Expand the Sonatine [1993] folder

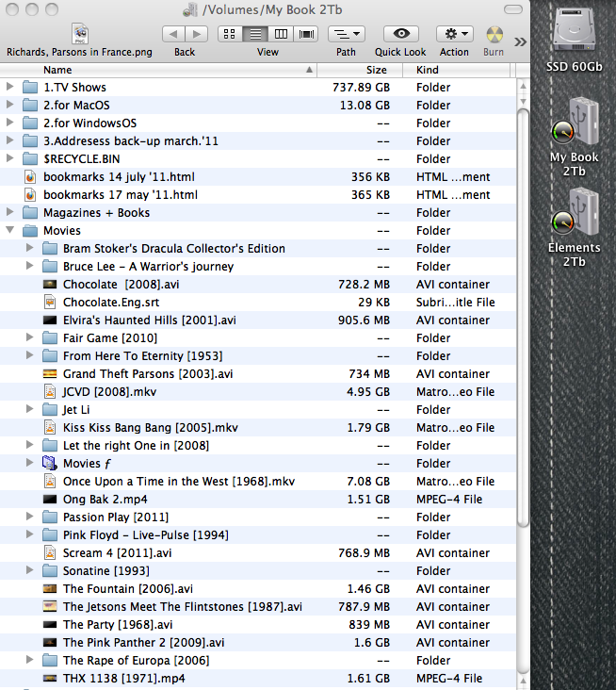29,570
